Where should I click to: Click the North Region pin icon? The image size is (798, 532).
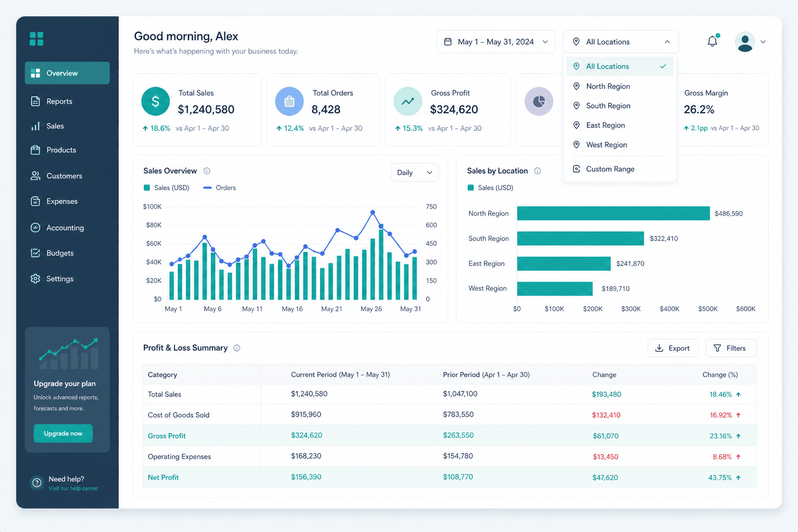pos(576,86)
